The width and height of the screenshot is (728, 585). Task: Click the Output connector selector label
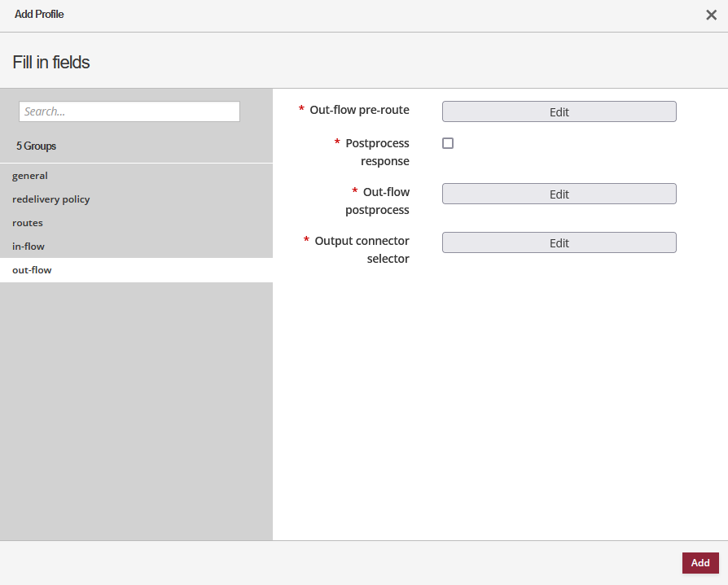click(x=362, y=249)
